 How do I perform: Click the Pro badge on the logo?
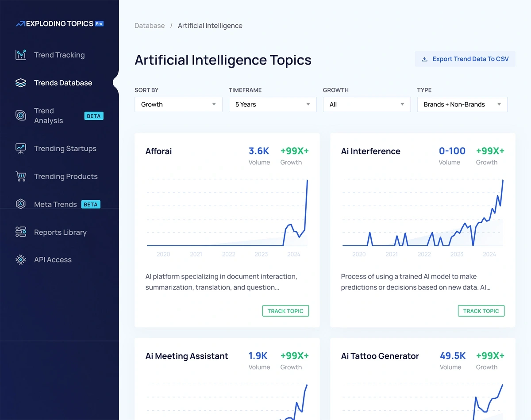coord(99,23)
